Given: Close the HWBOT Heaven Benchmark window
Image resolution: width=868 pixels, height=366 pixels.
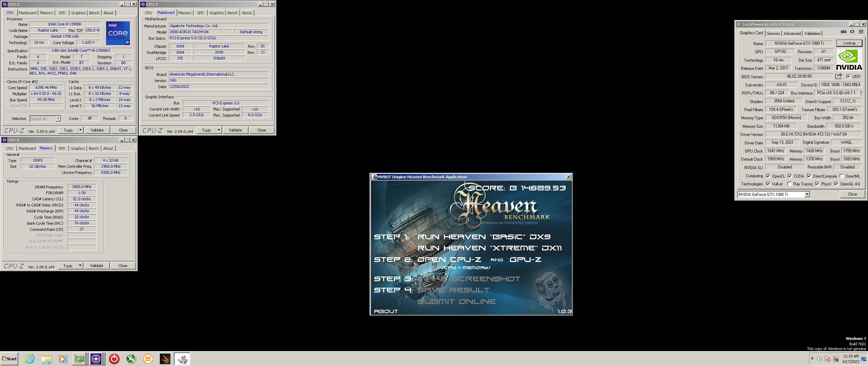Looking at the screenshot, I should [x=569, y=177].
